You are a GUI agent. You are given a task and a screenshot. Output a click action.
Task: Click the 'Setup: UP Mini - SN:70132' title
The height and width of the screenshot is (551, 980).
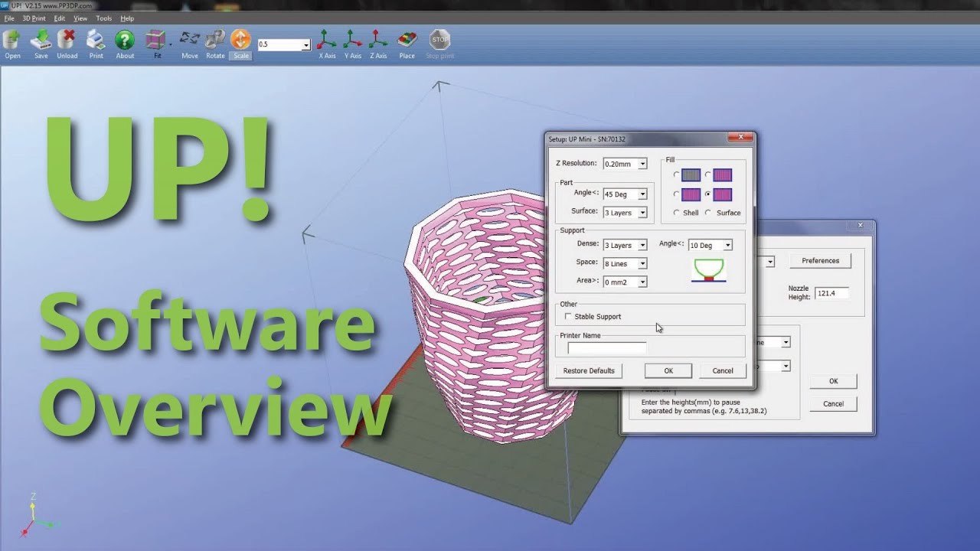pos(586,139)
